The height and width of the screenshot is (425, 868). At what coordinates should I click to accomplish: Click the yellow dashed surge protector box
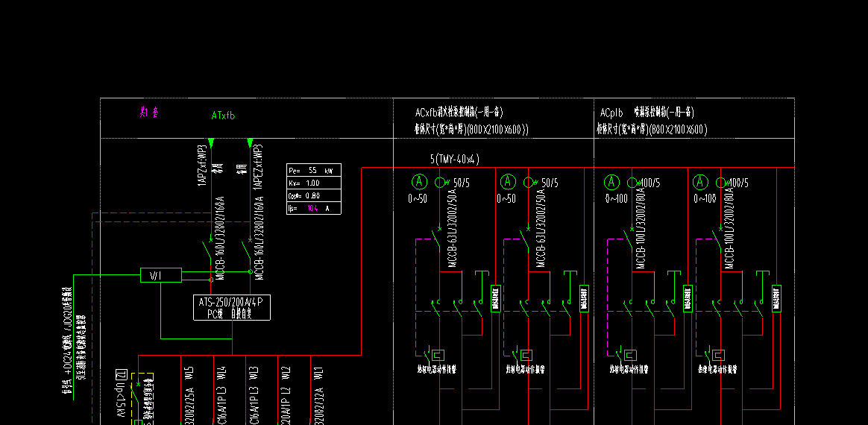[142, 399]
